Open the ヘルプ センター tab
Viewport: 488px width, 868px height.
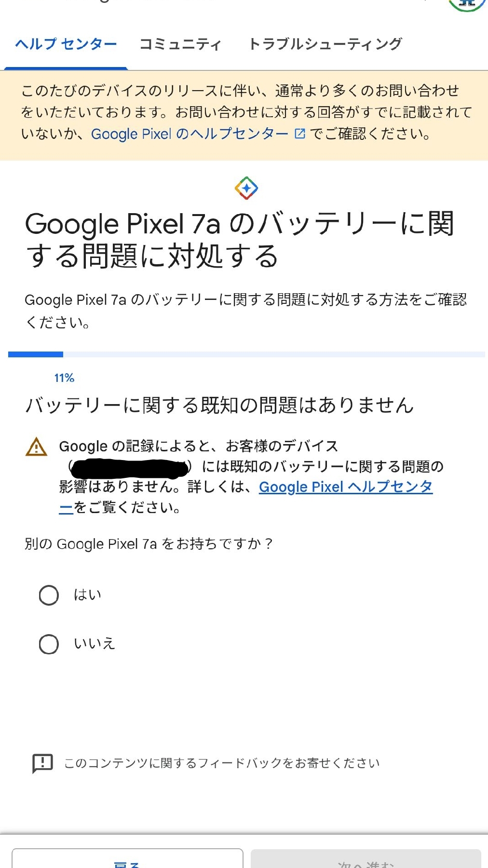66,44
